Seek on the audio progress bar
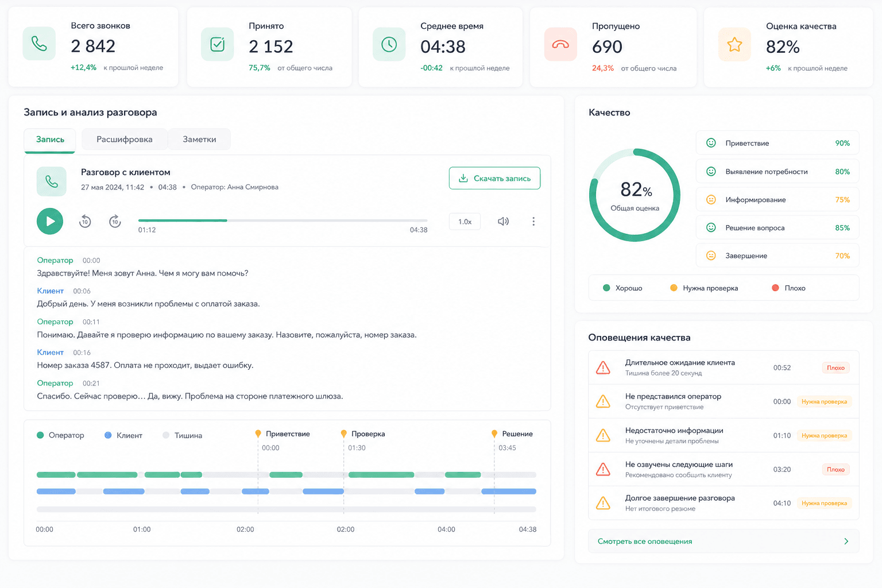The width and height of the screenshot is (882, 588). (x=283, y=220)
